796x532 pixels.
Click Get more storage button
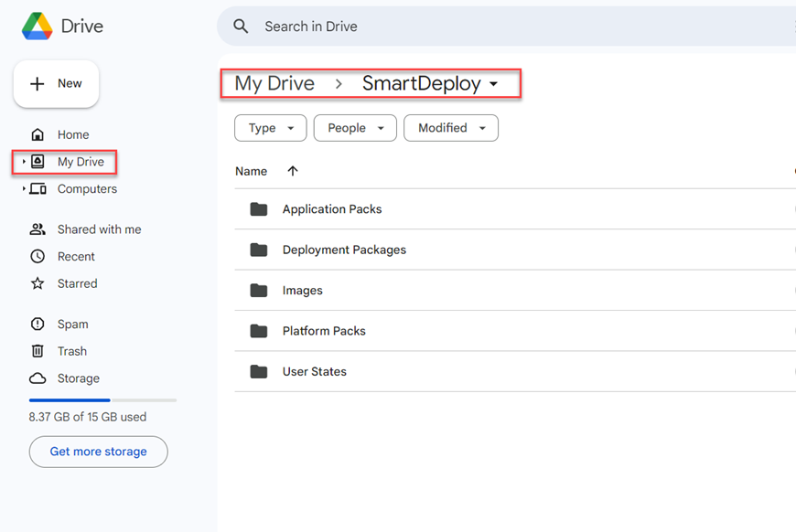tap(99, 452)
